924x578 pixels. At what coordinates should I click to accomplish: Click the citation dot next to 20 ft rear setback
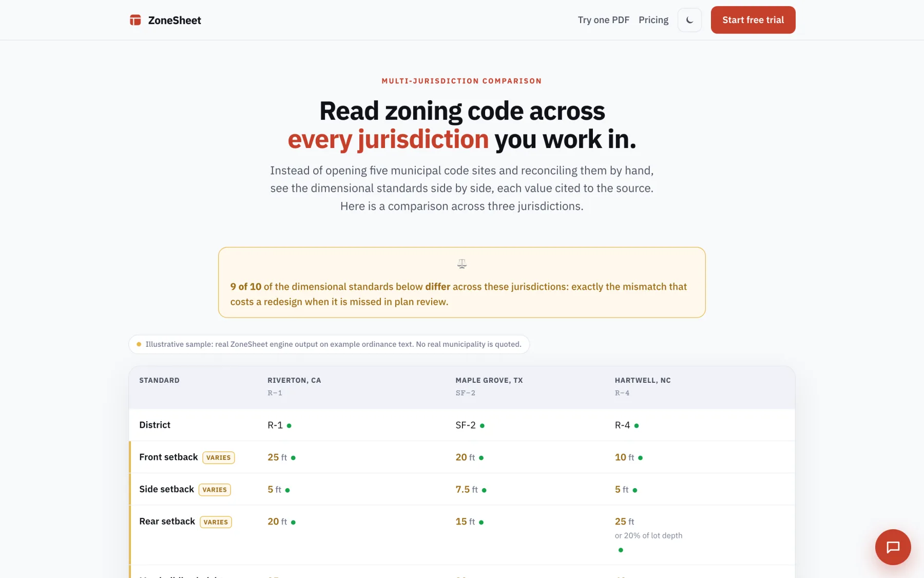(x=293, y=523)
